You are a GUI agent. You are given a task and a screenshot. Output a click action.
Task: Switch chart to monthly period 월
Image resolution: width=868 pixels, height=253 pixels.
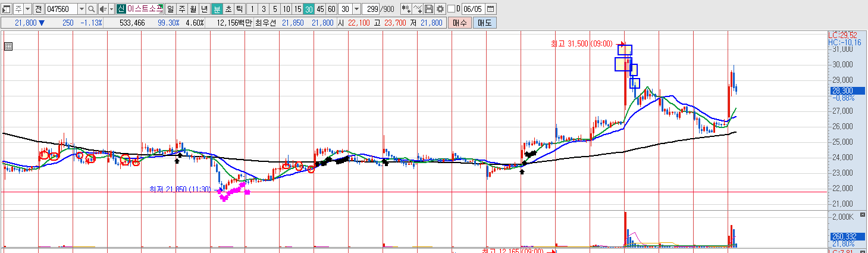(193, 9)
